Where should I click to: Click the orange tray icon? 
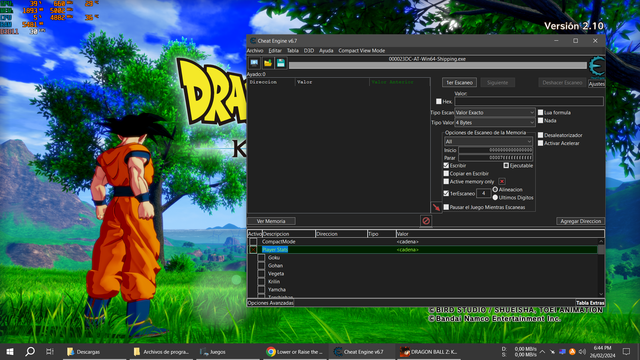point(572,351)
